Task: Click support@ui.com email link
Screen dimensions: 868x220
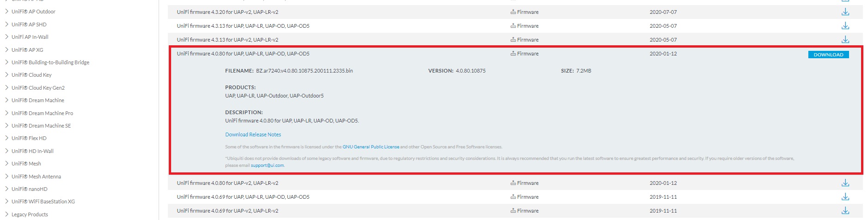Action: 267,165
